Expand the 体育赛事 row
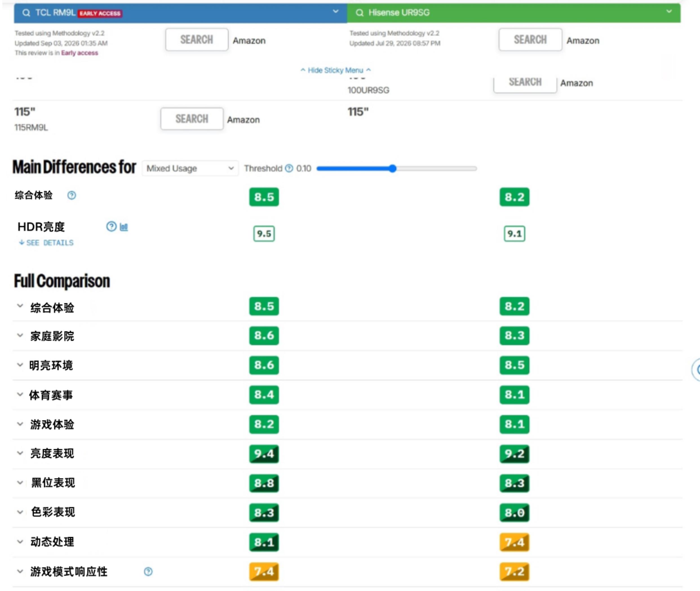 20,394
